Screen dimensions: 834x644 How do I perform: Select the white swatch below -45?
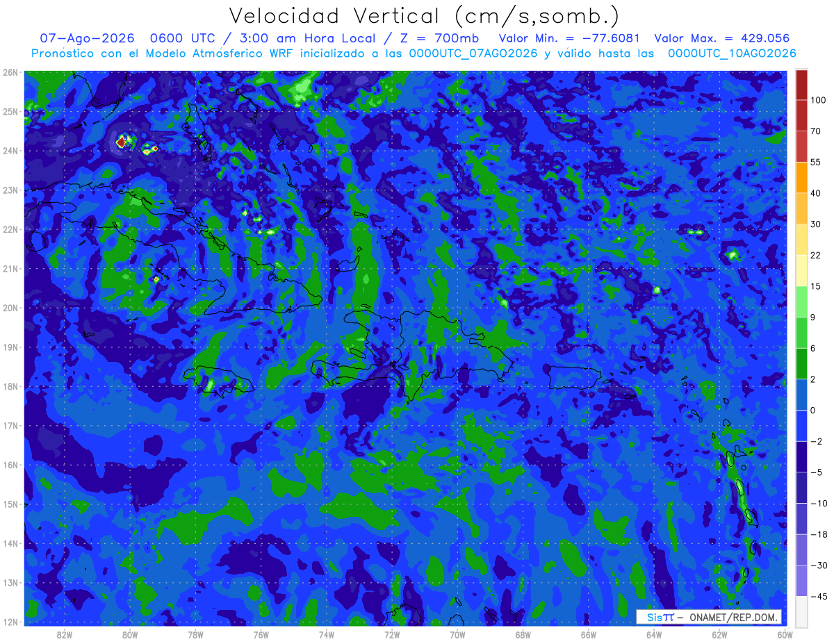801,611
